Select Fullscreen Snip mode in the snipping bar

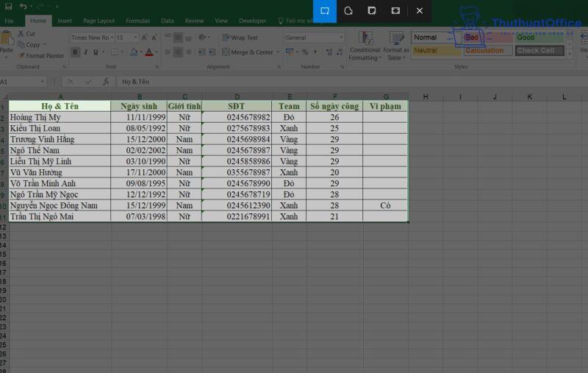click(x=395, y=11)
